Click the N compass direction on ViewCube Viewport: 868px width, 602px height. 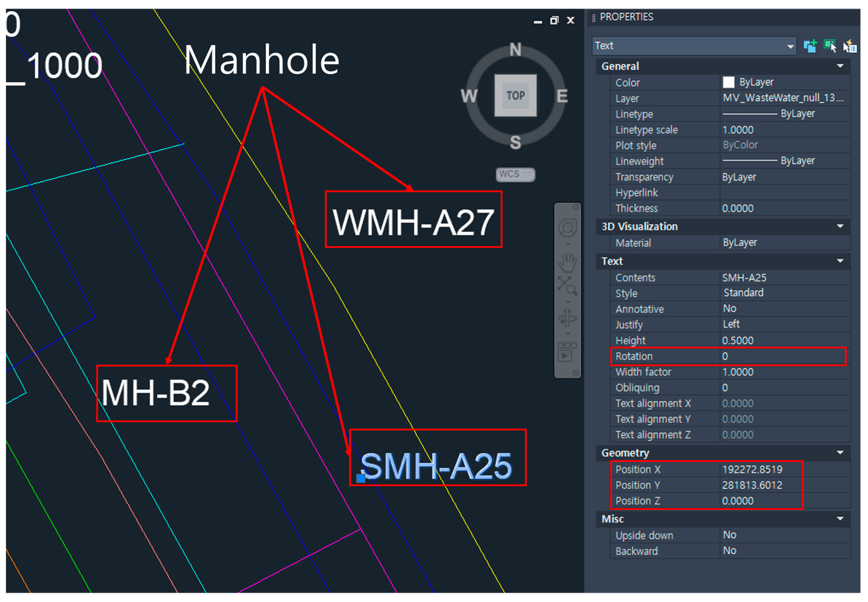[x=516, y=50]
